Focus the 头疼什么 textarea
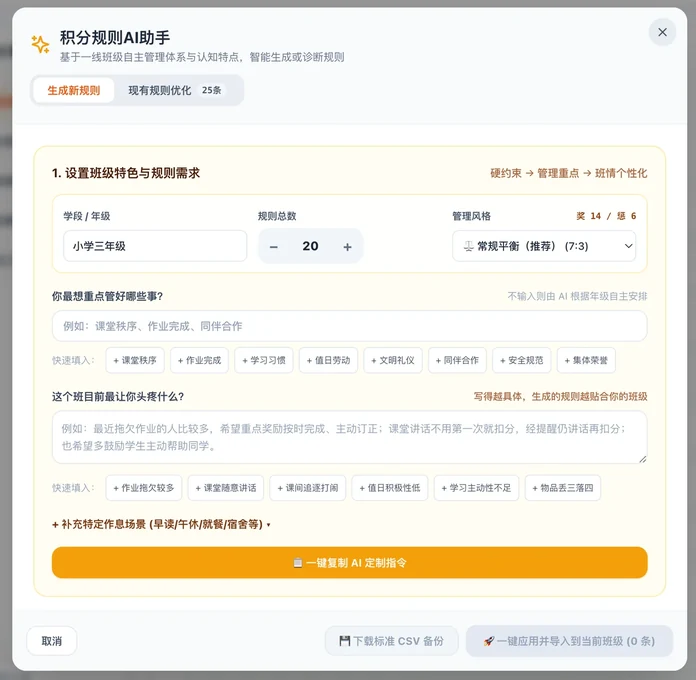Screen dimensions: 696x680 349,437
